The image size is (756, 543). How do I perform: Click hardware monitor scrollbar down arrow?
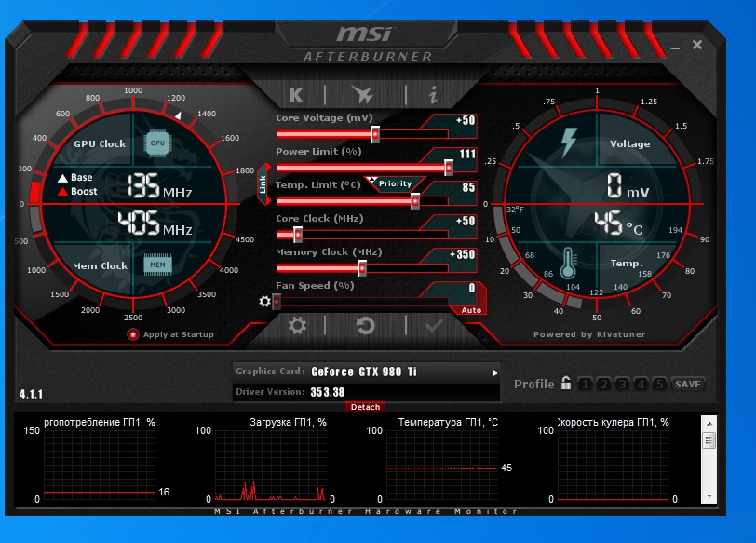coord(709,496)
